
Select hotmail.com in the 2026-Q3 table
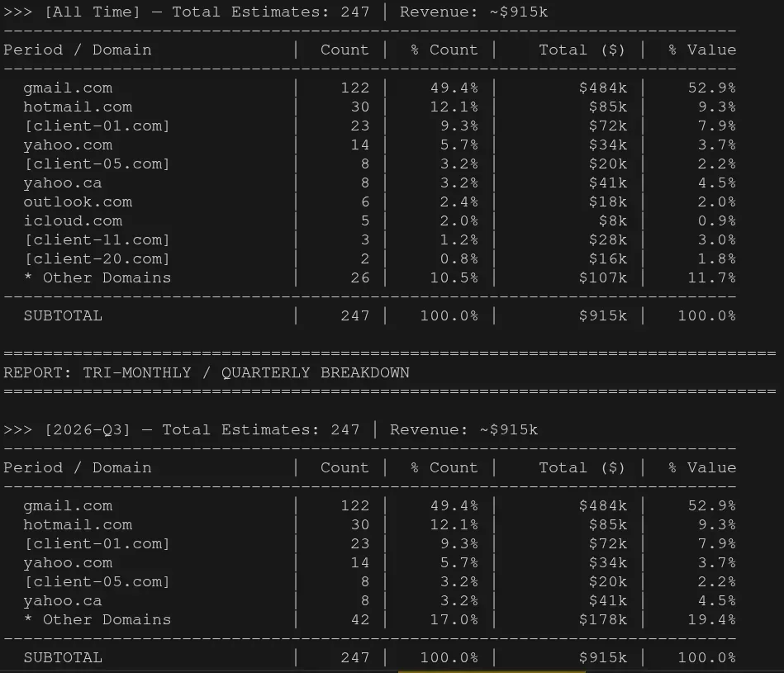pyautogui.click(x=78, y=524)
